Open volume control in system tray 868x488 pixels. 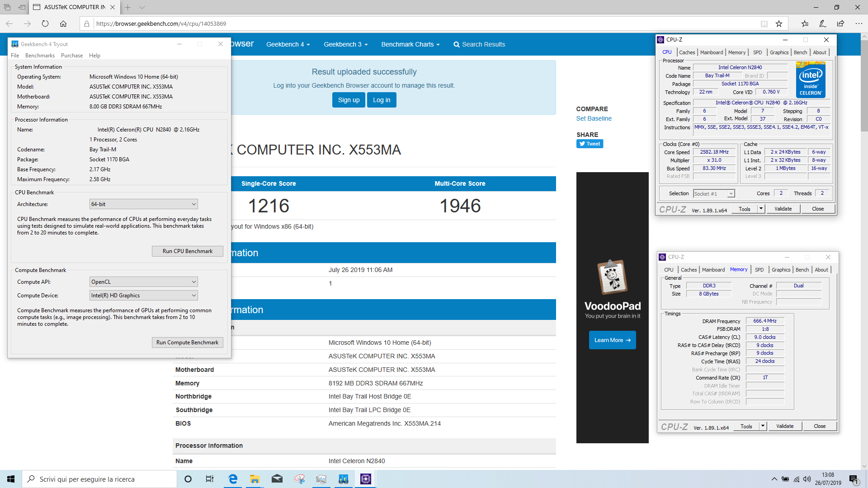point(807,479)
